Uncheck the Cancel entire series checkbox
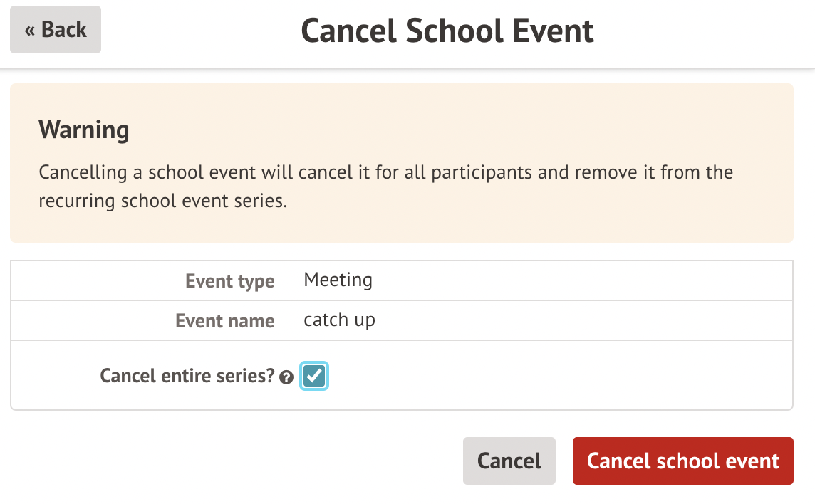 [x=314, y=376]
